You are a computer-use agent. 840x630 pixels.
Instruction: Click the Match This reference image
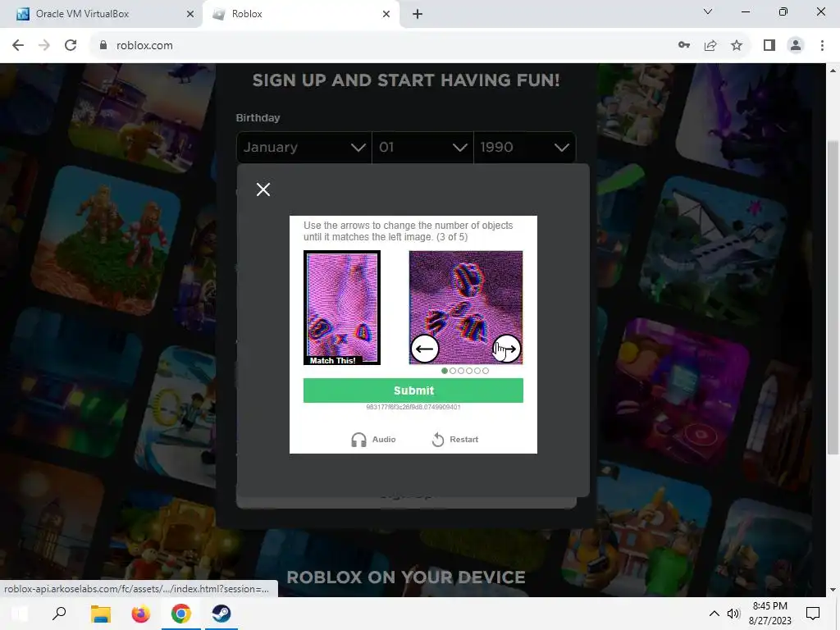click(x=342, y=308)
